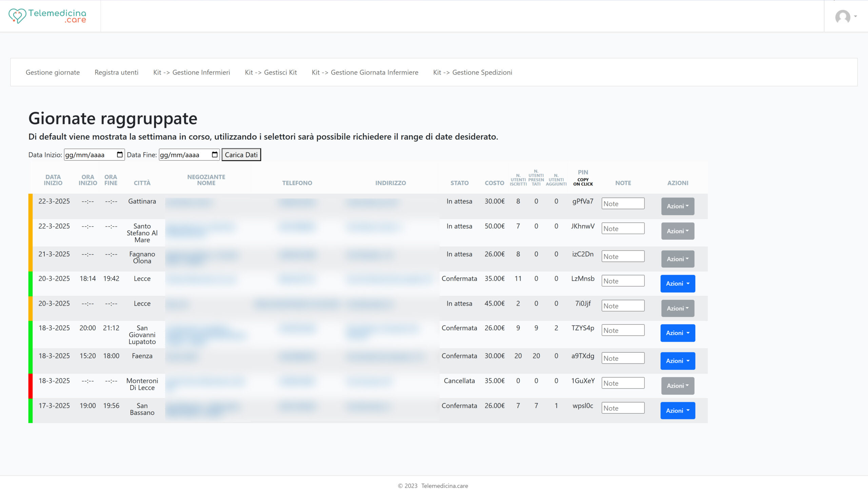Expand Azioni dropdown for Santo Stefano Al Mare

[677, 231]
